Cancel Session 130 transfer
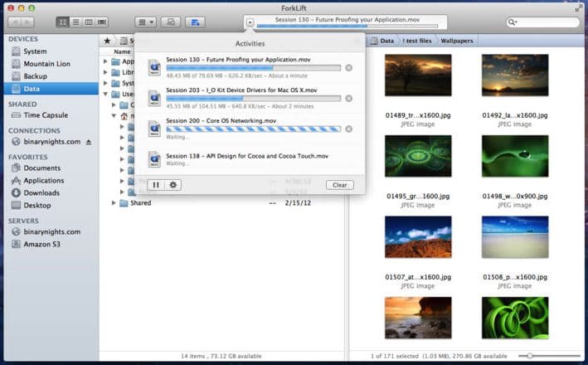The width and height of the screenshot is (588, 365). tap(349, 68)
